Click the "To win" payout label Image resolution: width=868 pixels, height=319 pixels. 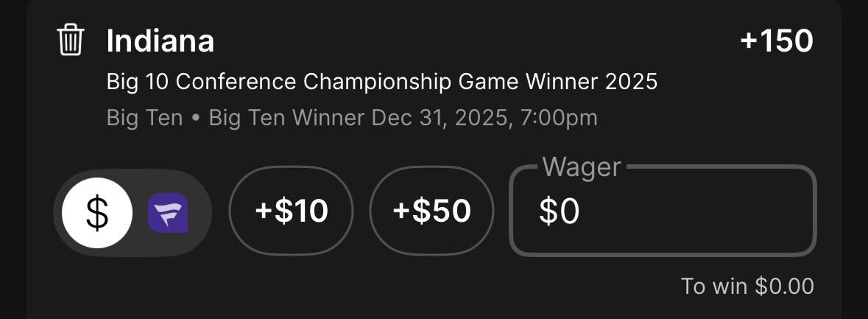coord(714,286)
